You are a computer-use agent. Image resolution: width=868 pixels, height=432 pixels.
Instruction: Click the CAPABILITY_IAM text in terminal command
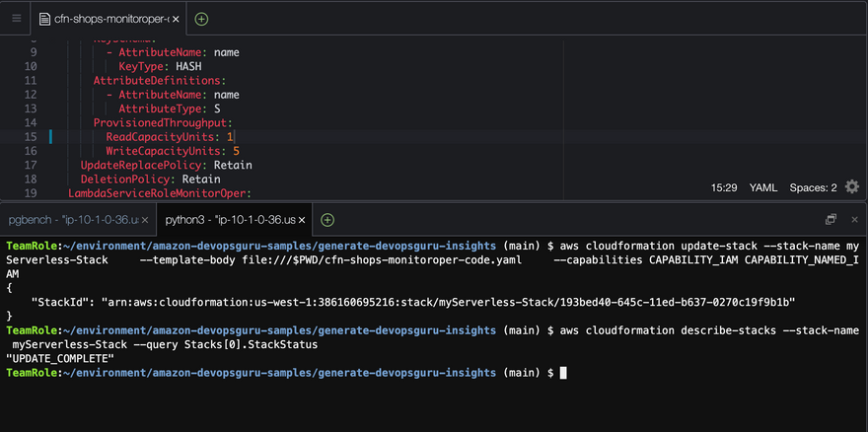(x=694, y=259)
